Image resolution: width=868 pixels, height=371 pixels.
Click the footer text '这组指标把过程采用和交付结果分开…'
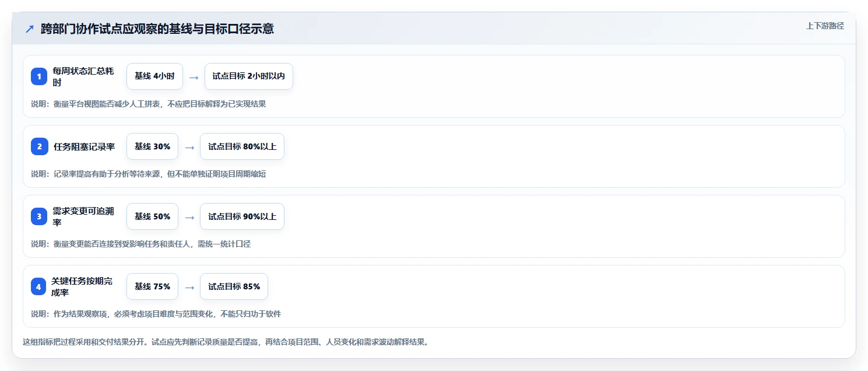tap(226, 342)
